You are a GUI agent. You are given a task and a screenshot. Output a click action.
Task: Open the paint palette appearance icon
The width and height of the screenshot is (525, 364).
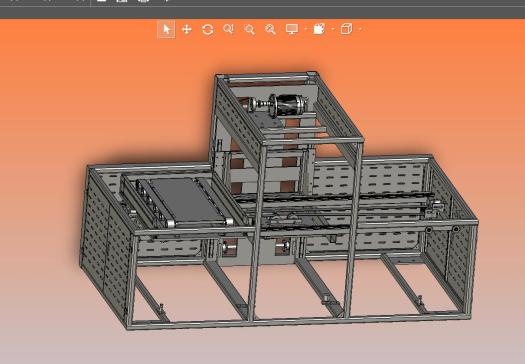point(319,29)
